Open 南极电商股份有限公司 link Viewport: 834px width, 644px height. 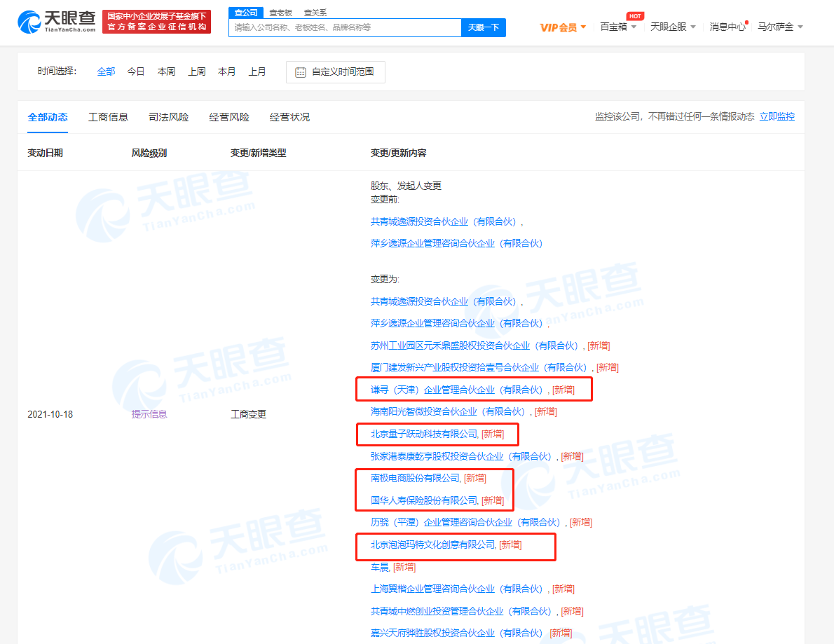coord(416,478)
